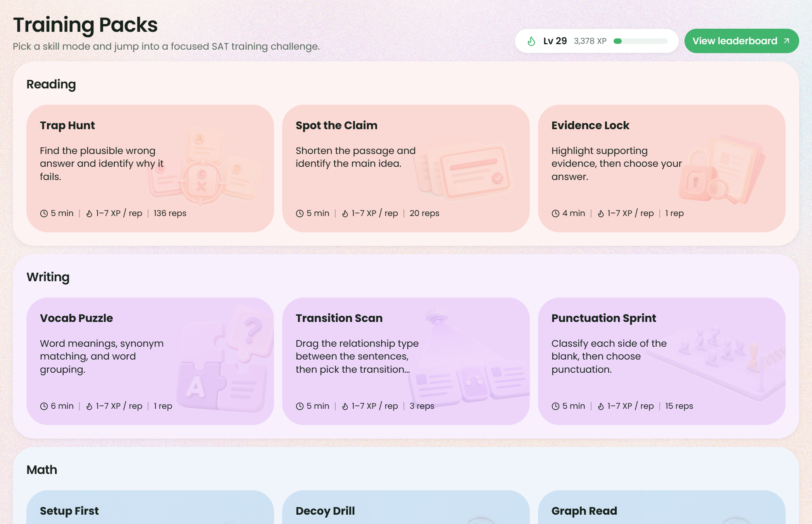Open the Graph Read math pack
Image resolution: width=812 pixels, height=524 pixels.
[662, 507]
